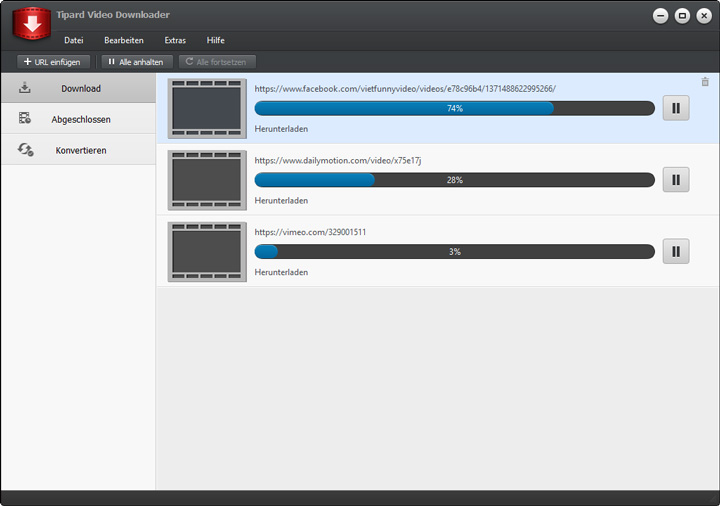This screenshot has height=506, width=720.
Task: Click the 74% progress bar
Action: click(455, 108)
